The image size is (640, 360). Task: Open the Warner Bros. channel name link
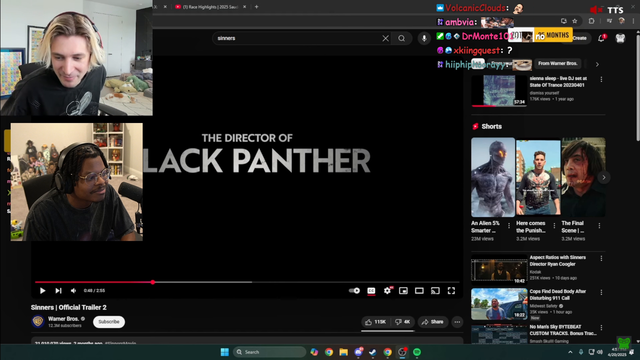point(63,319)
